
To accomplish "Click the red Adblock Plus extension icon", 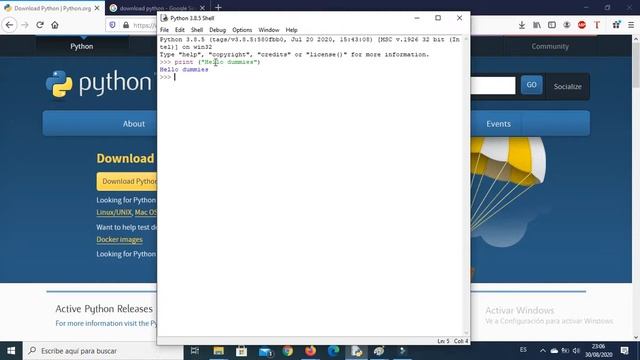I will pos(582,25).
